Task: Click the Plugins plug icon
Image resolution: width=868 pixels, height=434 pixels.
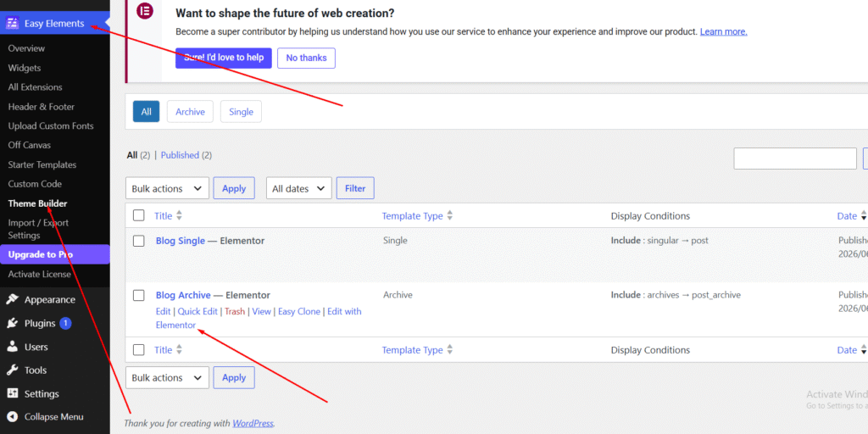Action: [12, 323]
